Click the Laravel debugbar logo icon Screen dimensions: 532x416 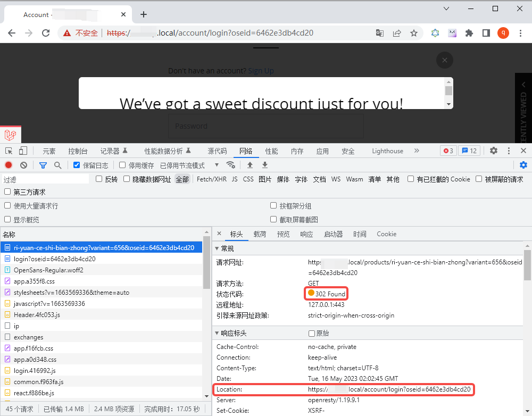[11, 135]
